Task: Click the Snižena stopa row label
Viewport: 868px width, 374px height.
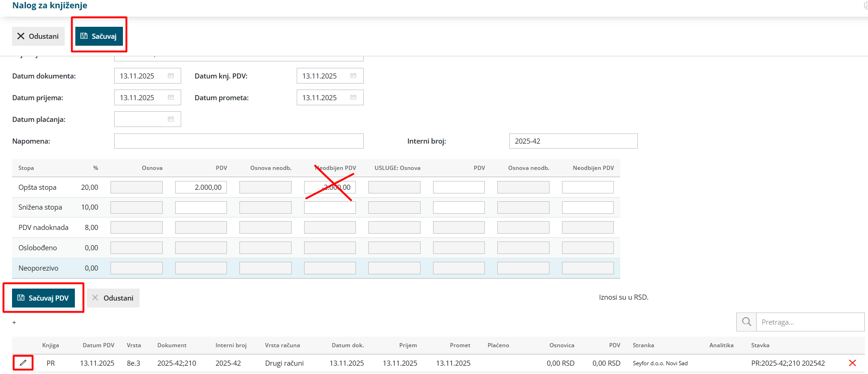Action: click(x=40, y=207)
